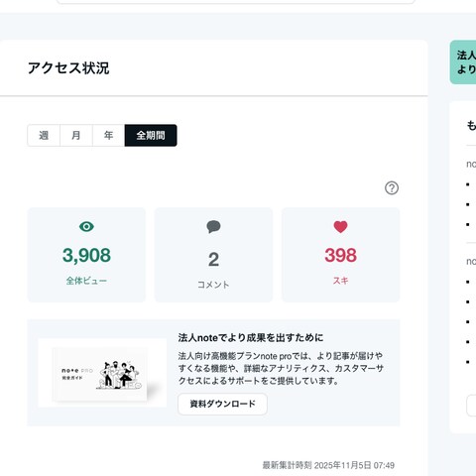This screenshot has width=476, height=476.
Task: Click the アクセス状況 heading
Action: 68,68
